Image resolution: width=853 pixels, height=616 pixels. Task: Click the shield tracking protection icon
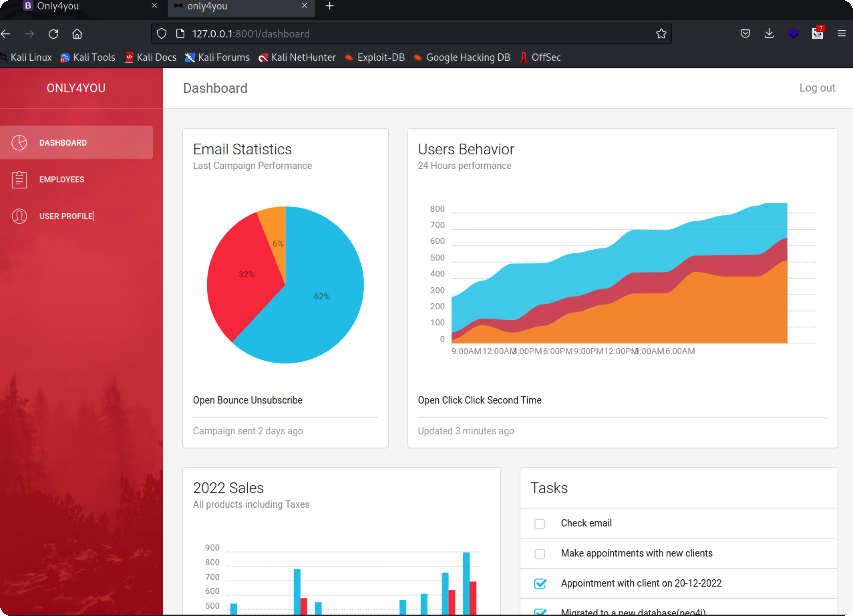(162, 34)
